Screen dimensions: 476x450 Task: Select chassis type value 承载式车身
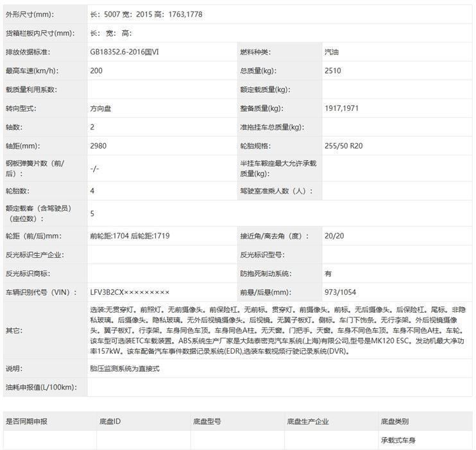coord(398,440)
